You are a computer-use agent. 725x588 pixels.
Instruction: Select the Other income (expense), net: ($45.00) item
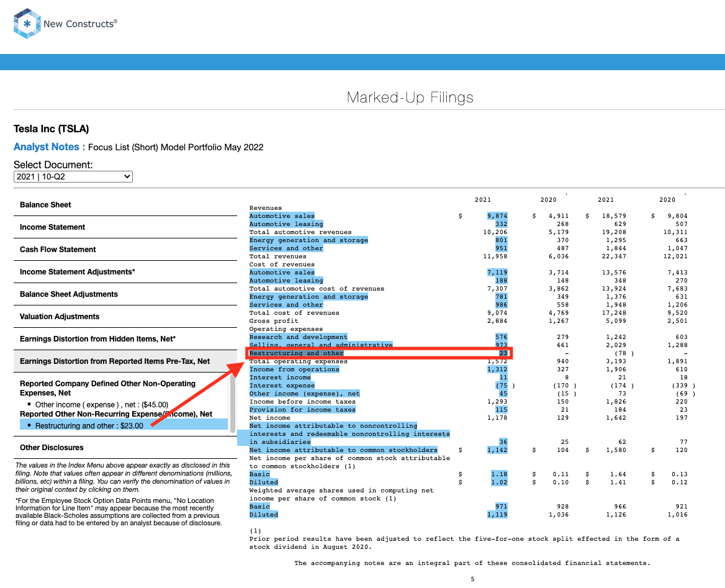(102, 405)
